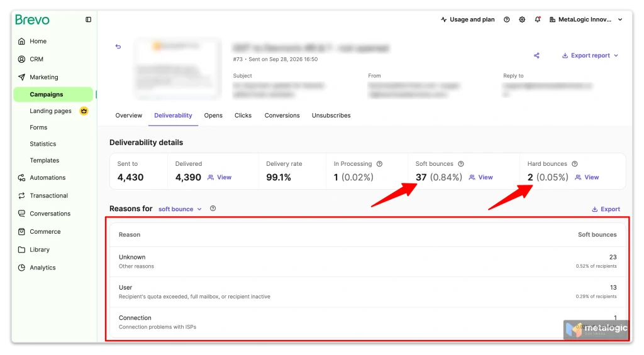This screenshot has width=644, height=355.
Task: Click the 4,430 Sent to value
Action: 131,177
